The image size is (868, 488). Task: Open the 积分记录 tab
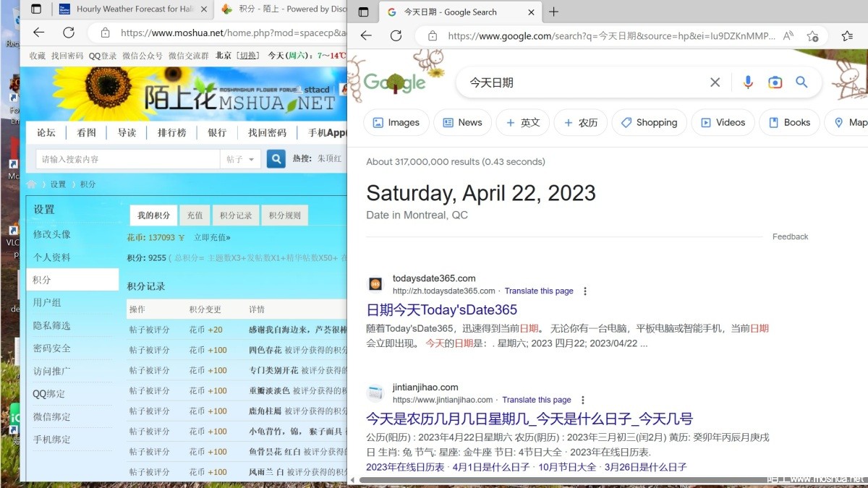point(236,215)
